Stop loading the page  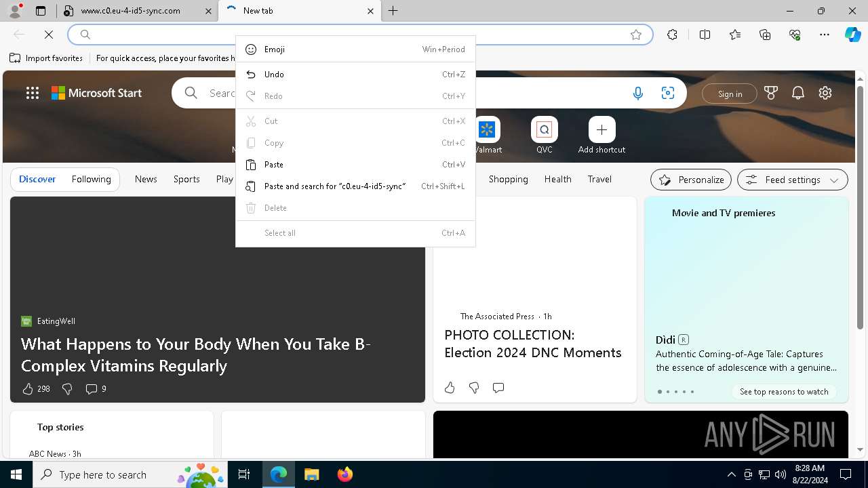pos(49,35)
